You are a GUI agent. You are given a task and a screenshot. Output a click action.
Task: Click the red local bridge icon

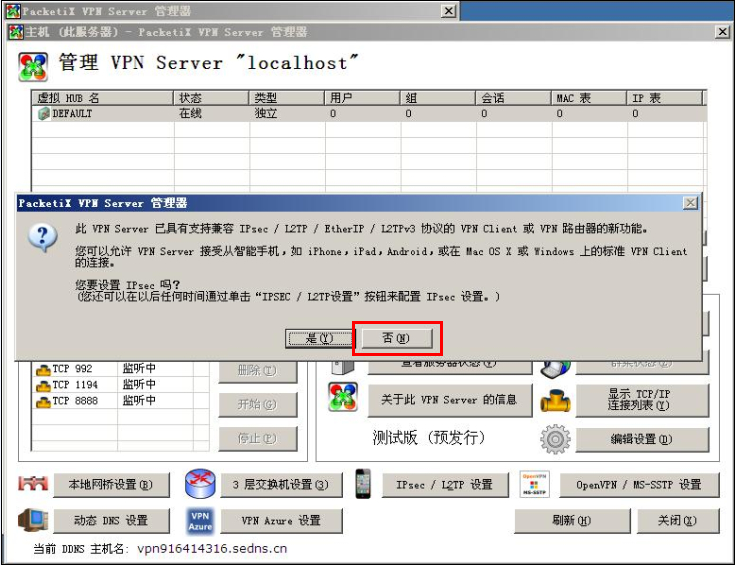(33, 483)
